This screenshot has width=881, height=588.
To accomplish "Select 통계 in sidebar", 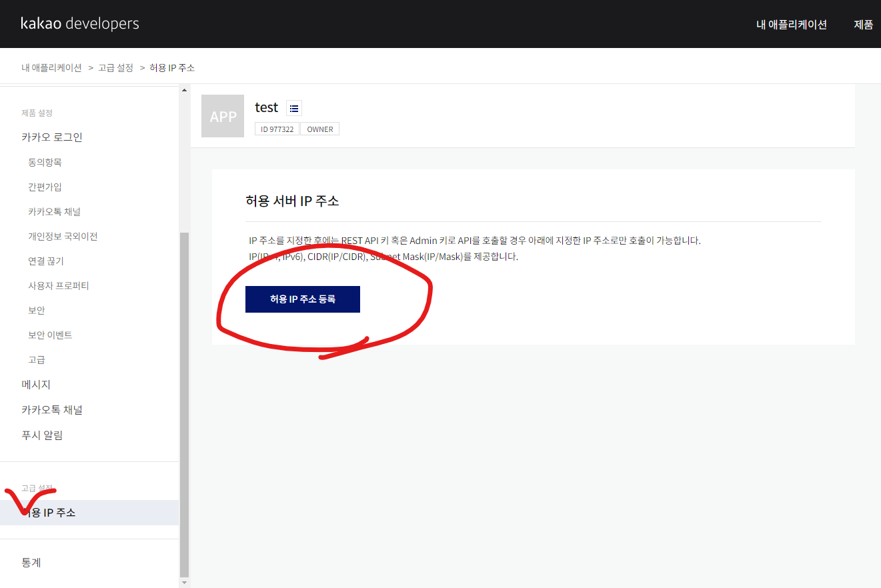I will tap(31, 563).
